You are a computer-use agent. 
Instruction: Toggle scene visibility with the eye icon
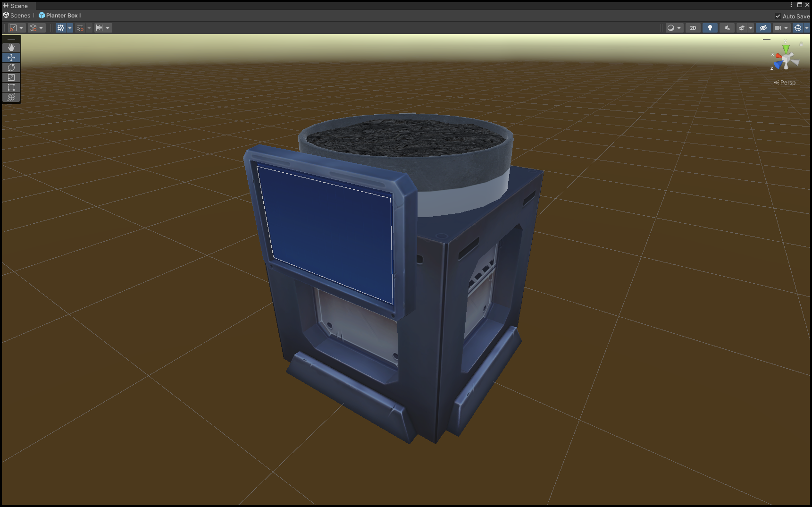pos(763,28)
